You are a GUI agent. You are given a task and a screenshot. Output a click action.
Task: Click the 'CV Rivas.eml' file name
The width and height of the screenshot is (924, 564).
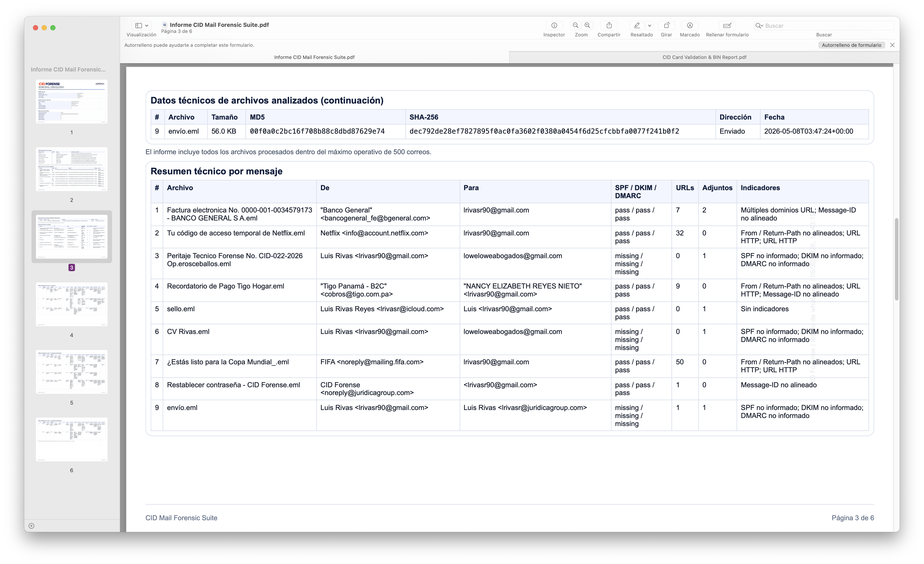[x=188, y=332]
